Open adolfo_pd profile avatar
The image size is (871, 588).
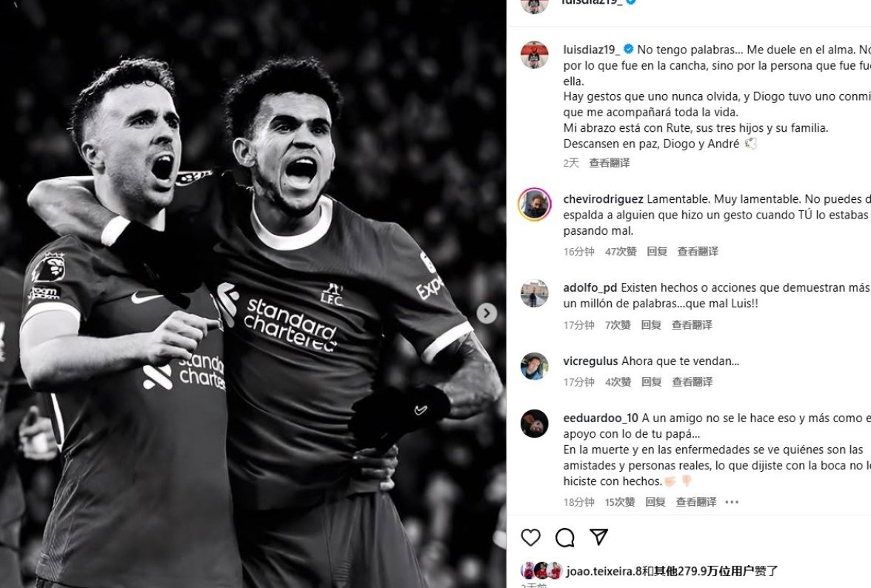coord(535,293)
